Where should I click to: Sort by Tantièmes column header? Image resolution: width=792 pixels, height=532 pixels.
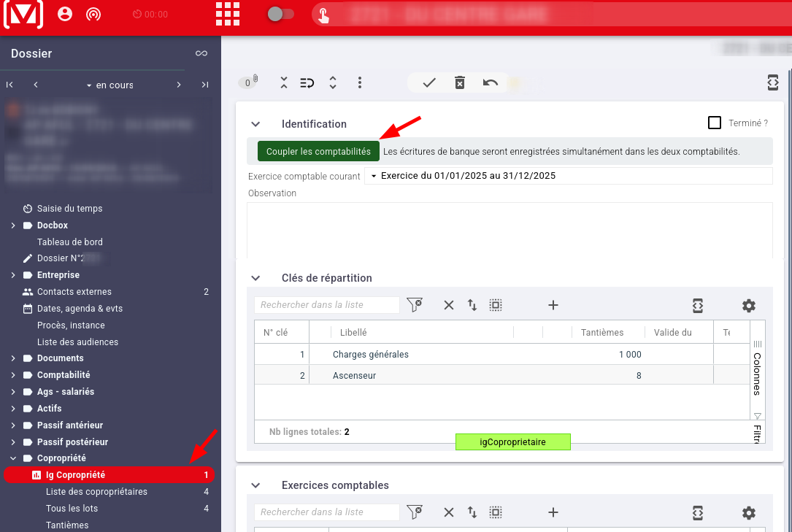click(602, 333)
